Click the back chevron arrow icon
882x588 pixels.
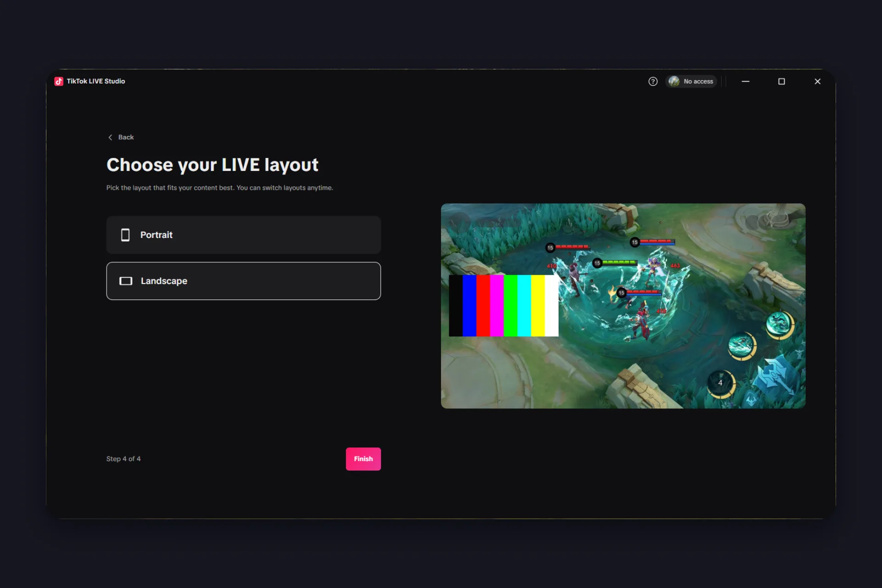click(110, 137)
